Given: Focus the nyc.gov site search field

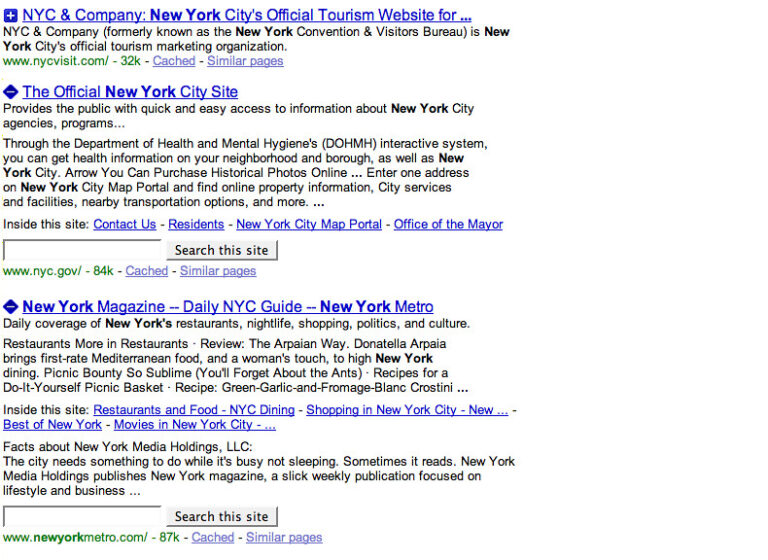Looking at the screenshot, I should click(x=82, y=250).
